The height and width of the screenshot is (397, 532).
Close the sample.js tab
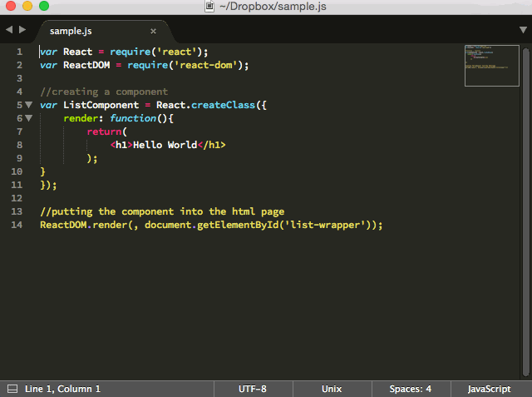[153, 32]
